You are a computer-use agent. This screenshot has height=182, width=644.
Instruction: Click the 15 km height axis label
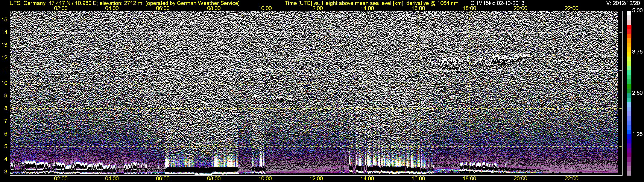(5, 20)
